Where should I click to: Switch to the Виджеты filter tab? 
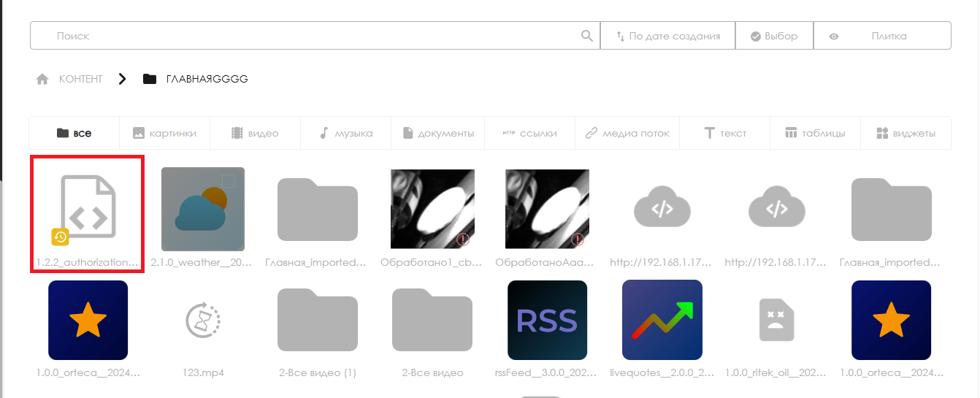click(906, 133)
